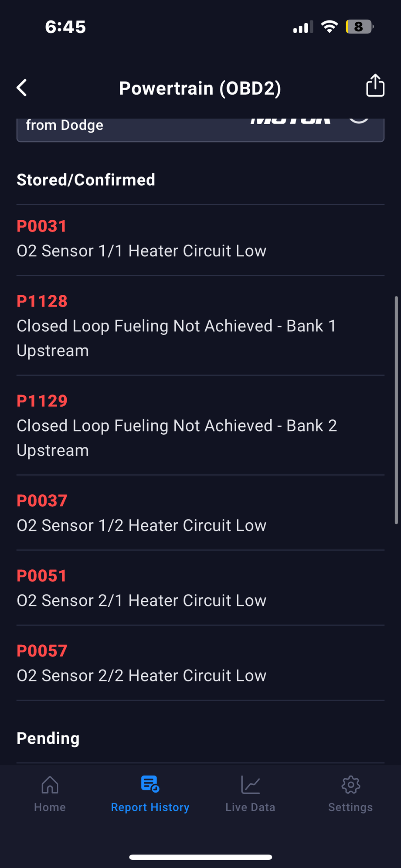View P0037 O2 Sensor 1/2 code details

click(x=141, y=514)
